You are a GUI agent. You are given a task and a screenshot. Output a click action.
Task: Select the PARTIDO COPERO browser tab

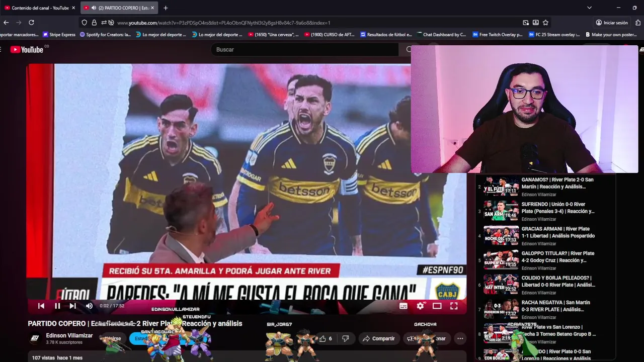[120, 8]
